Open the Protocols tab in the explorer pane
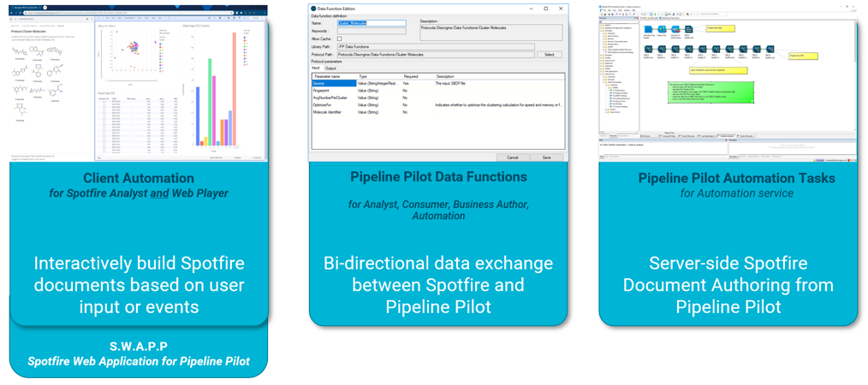The image size is (868, 385). tap(613, 135)
